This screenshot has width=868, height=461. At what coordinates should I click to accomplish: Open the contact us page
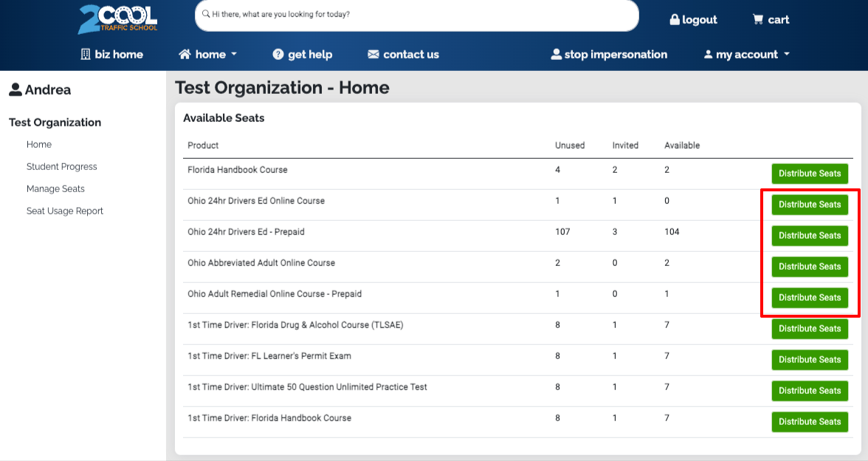[x=403, y=55]
